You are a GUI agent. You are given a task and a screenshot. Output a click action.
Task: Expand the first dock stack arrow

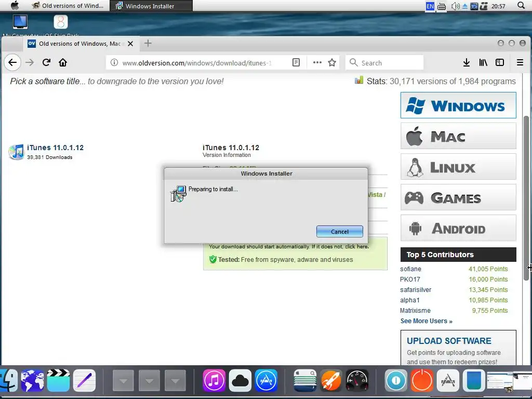coord(123,381)
